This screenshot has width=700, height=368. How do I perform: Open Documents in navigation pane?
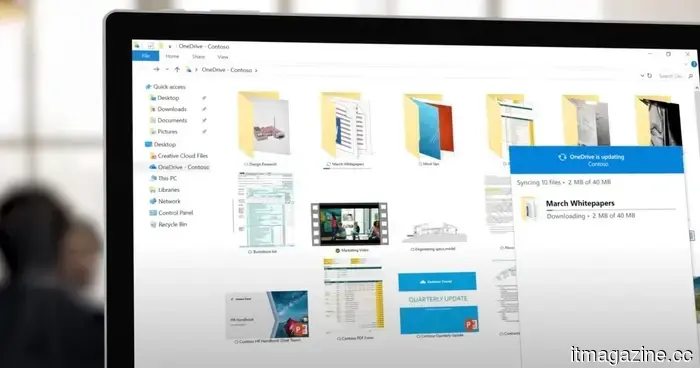pyautogui.click(x=172, y=120)
